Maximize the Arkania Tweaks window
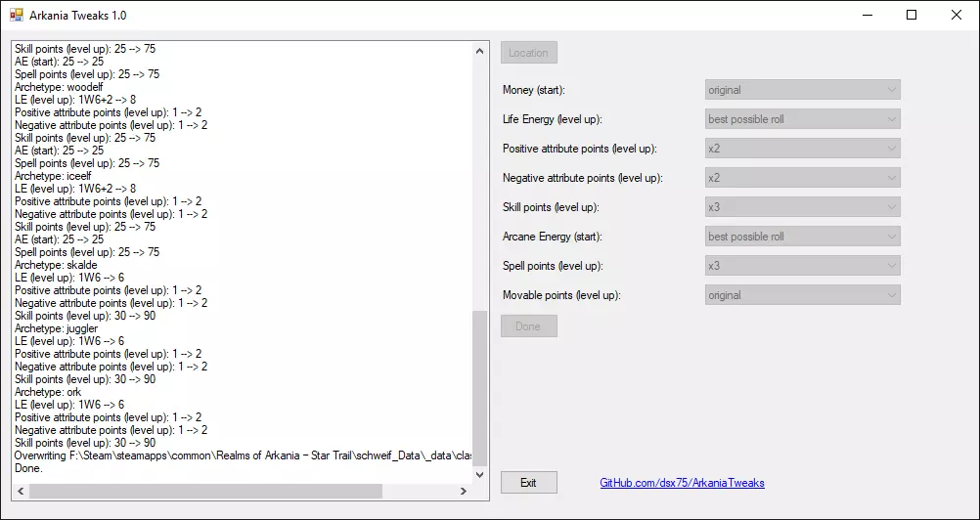980x520 pixels. 912,15
